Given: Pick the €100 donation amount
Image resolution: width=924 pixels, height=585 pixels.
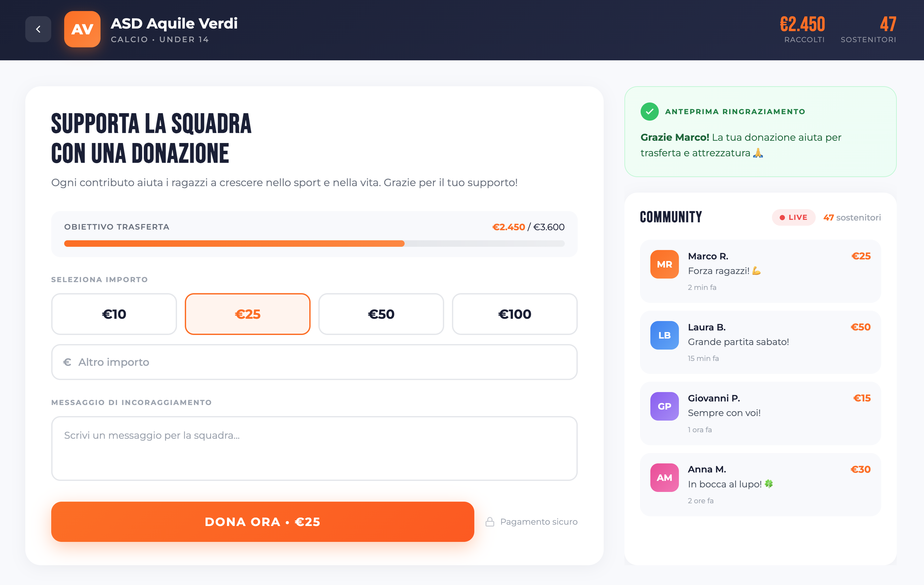Looking at the screenshot, I should (x=515, y=314).
